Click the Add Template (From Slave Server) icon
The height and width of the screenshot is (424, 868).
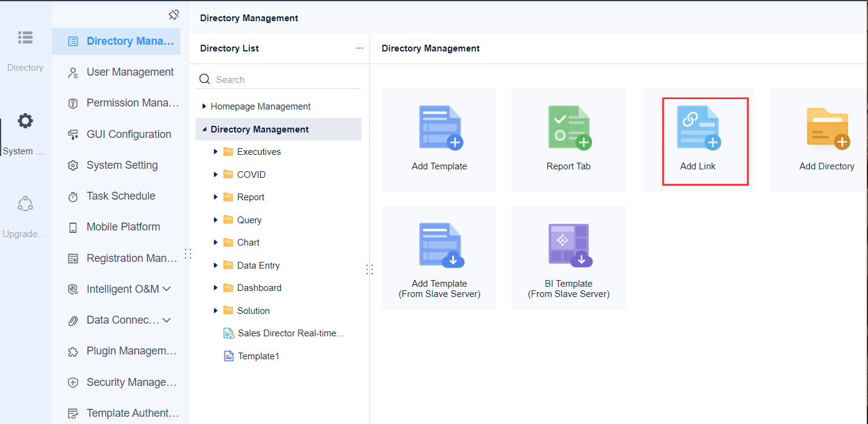click(439, 244)
